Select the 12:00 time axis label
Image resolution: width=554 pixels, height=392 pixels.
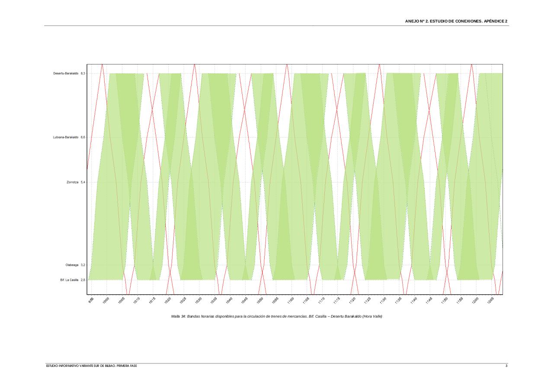click(475, 300)
